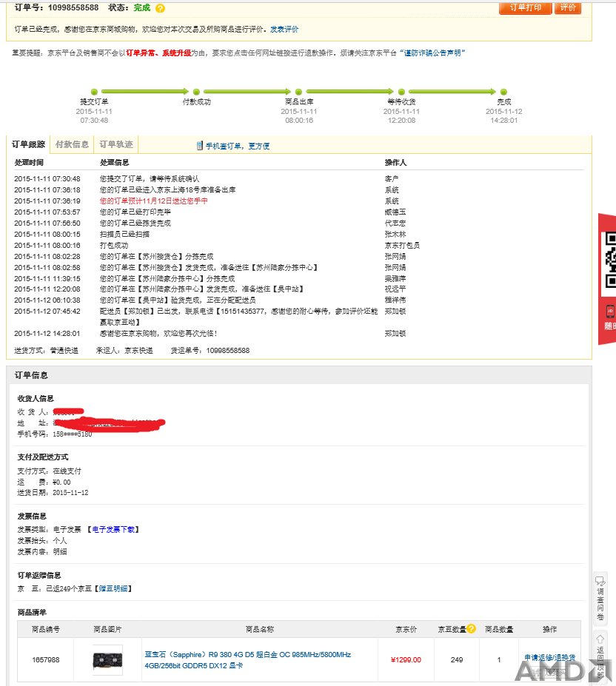This screenshot has width=616, height=686.
Task: Click the tracking row 扫描员已经扫描
Action: 298,234
